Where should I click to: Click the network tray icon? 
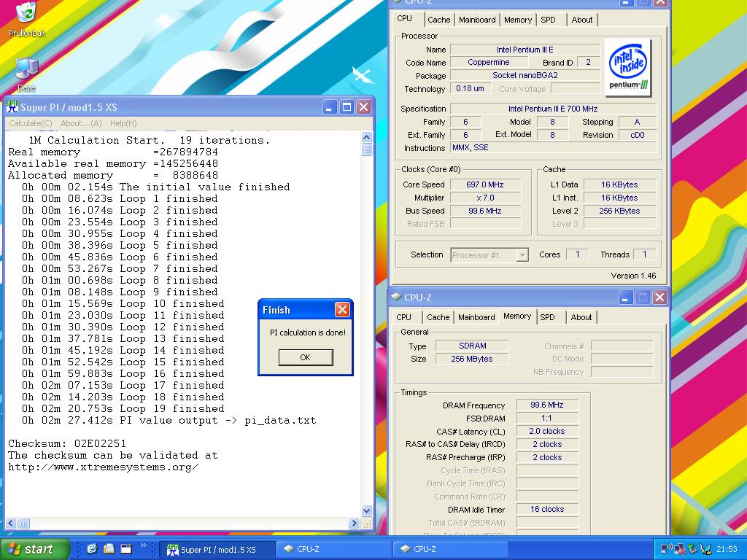point(667,549)
